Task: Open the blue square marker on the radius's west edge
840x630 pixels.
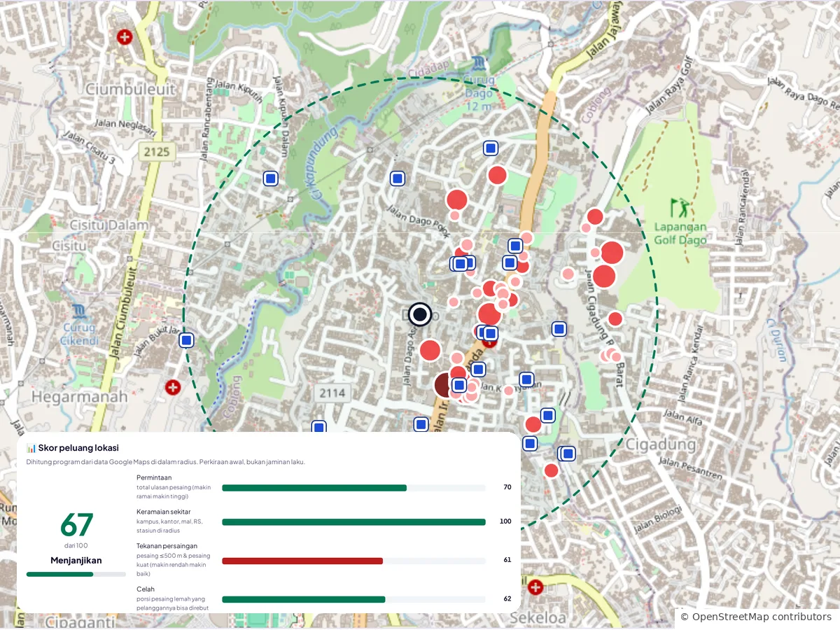Action: [186, 340]
